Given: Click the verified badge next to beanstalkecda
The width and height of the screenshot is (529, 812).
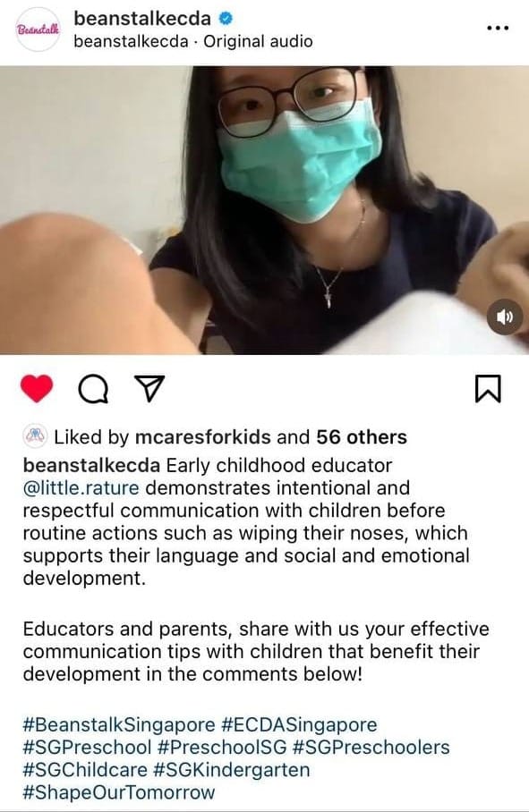Looking at the screenshot, I should (x=226, y=19).
